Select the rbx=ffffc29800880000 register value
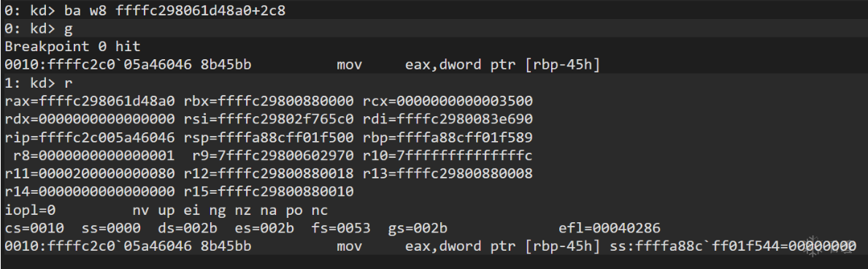The image size is (868, 269). click(269, 101)
